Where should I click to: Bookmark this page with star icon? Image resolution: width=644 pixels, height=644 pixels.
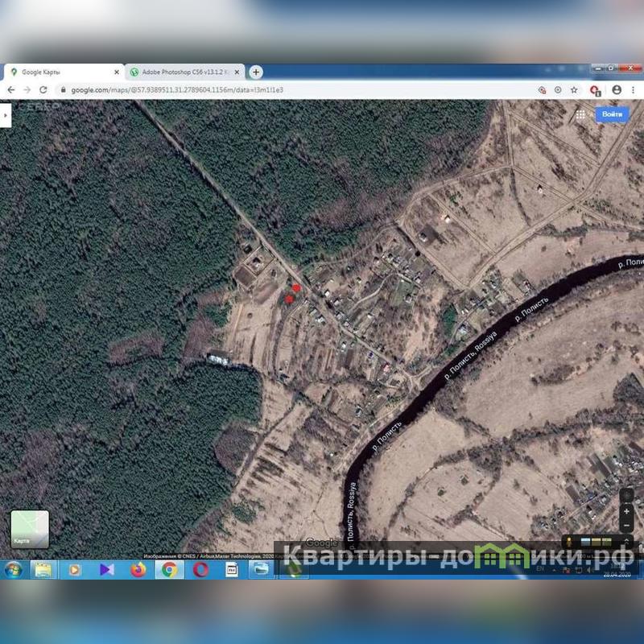tap(574, 90)
